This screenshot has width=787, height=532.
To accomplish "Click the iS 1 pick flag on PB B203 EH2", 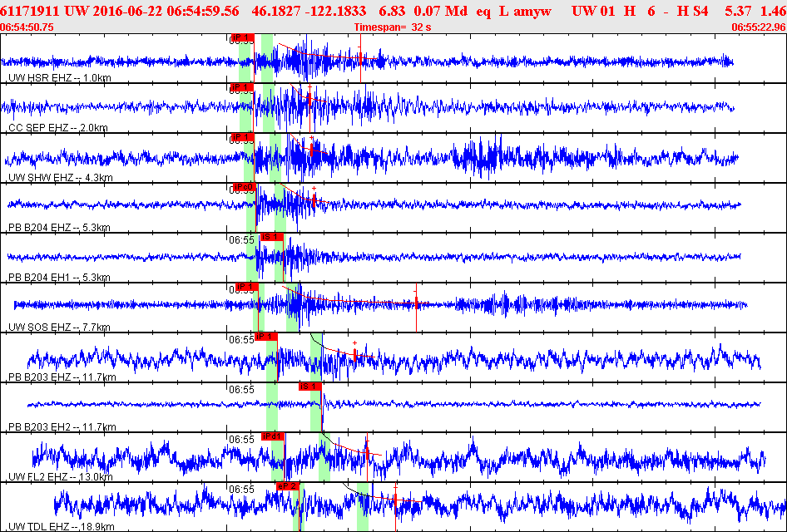I will pos(309,386).
